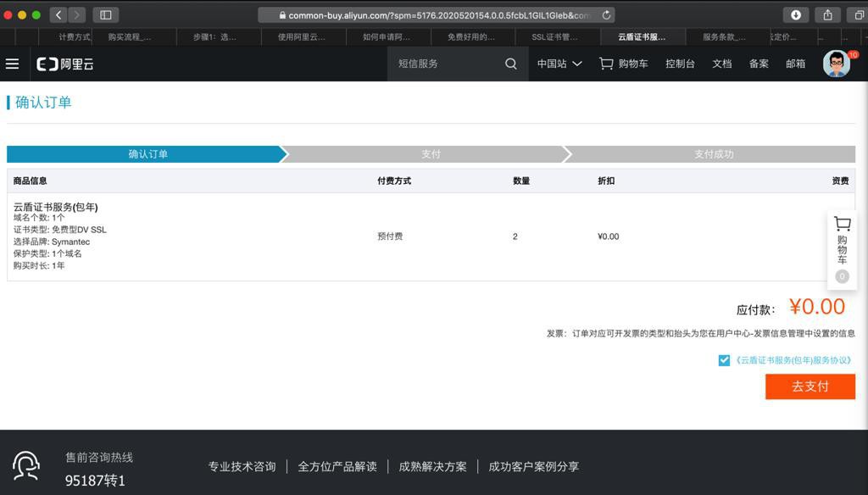This screenshot has height=495, width=868.
Task: Open 购物车 cart in the top navigation
Action: coord(624,64)
